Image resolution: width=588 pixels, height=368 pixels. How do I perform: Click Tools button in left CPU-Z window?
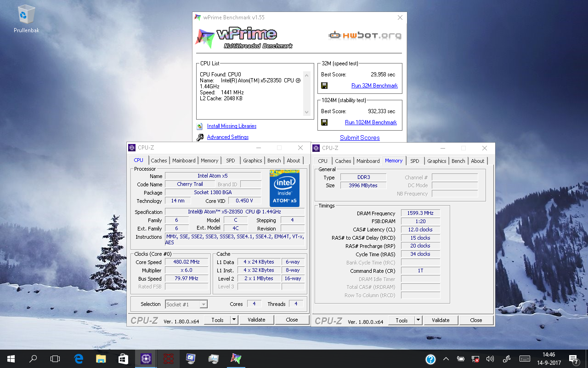(217, 320)
